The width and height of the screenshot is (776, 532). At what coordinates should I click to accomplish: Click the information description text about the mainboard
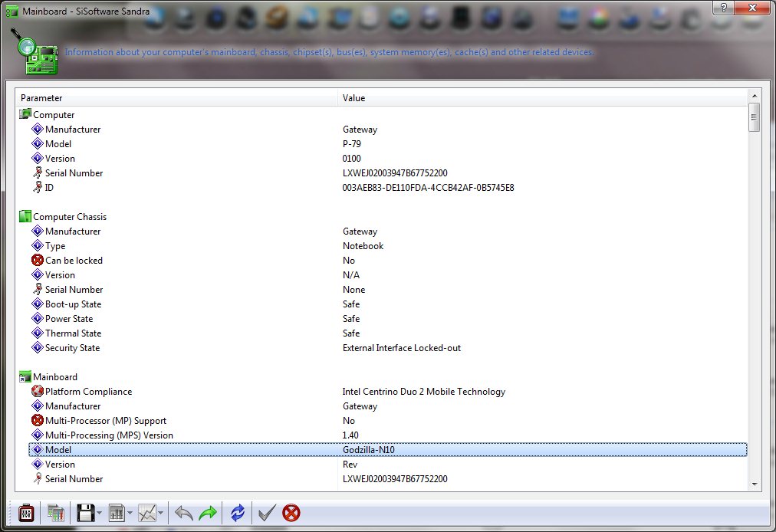click(329, 52)
